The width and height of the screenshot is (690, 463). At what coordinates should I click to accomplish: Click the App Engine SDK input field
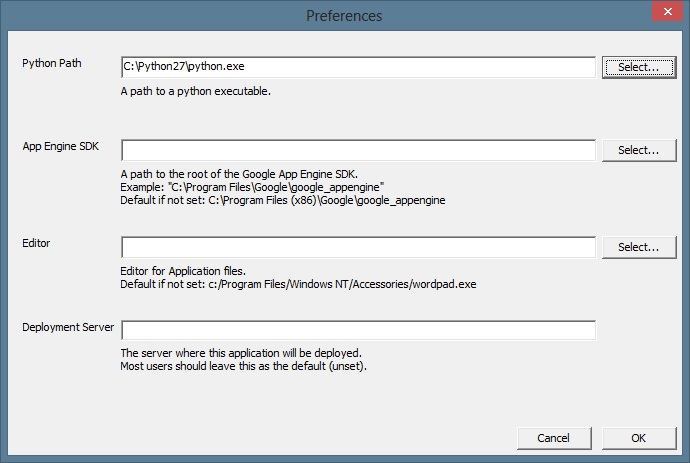point(358,150)
